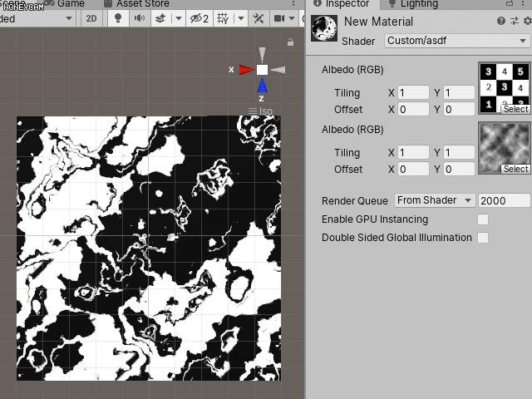
Task: Click first Albedo checker texture thumbnail
Action: [505, 87]
